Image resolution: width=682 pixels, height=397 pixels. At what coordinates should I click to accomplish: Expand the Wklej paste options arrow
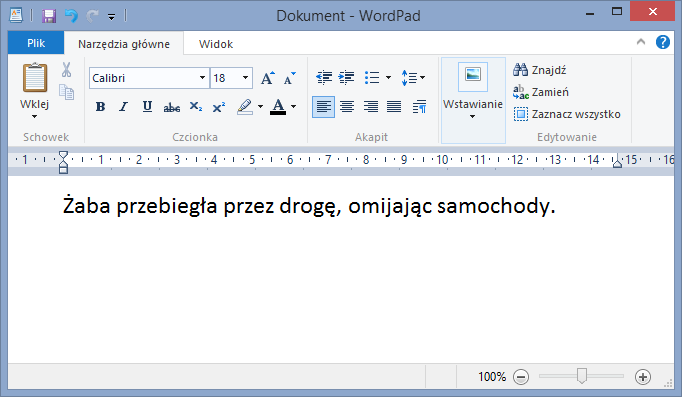click(x=34, y=116)
